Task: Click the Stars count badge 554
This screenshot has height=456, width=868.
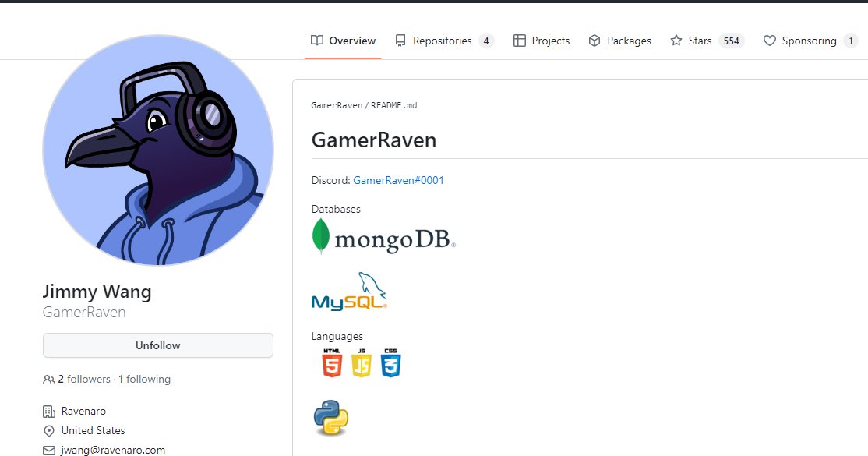Action: (732, 41)
